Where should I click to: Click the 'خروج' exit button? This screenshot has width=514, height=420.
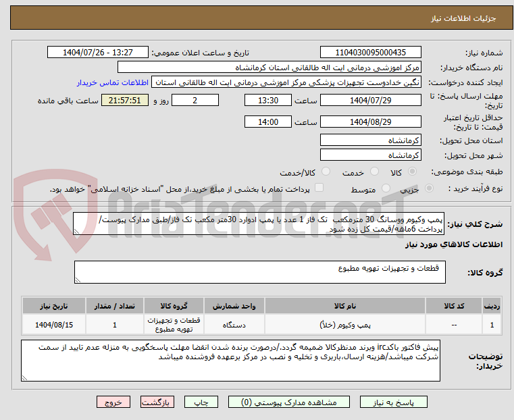point(113,401)
